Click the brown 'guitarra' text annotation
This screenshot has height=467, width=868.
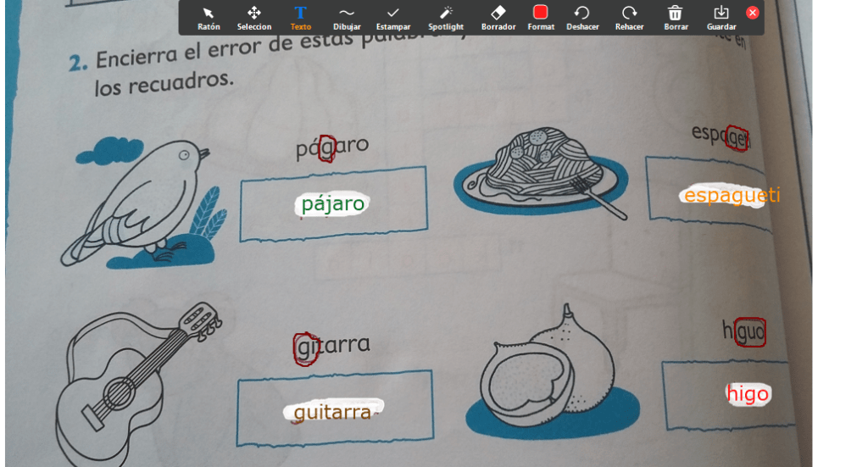coord(332,413)
